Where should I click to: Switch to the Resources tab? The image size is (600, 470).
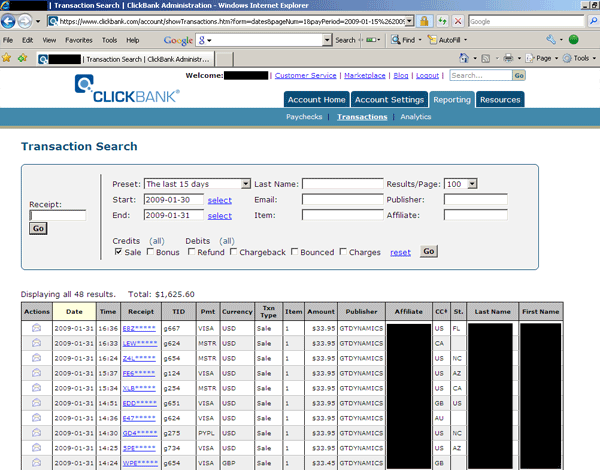(x=500, y=100)
